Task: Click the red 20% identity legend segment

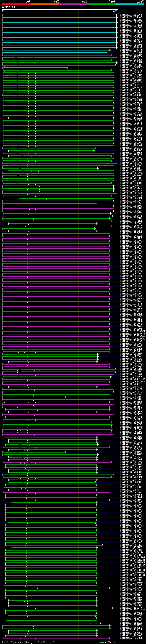Action: [16, 4]
